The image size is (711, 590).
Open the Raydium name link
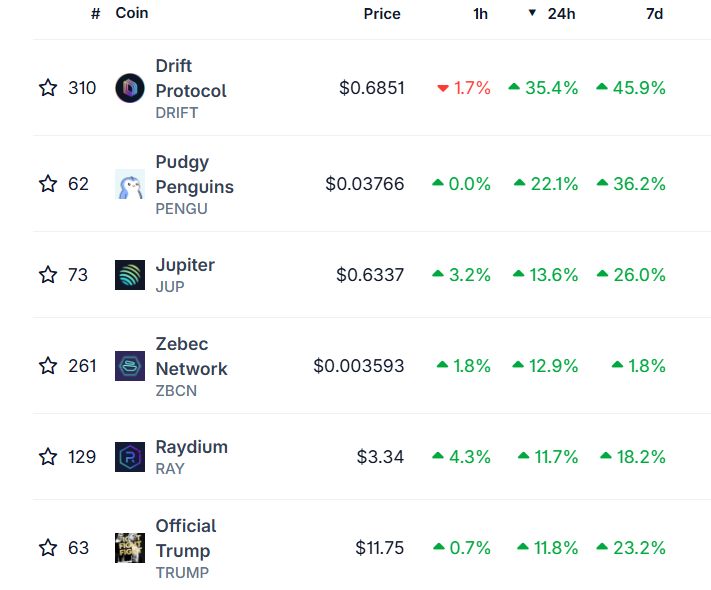(191, 447)
